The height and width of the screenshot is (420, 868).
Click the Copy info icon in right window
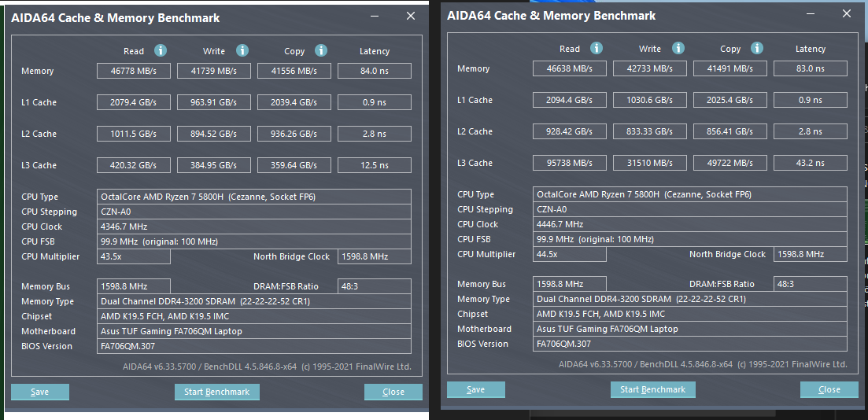(x=757, y=48)
